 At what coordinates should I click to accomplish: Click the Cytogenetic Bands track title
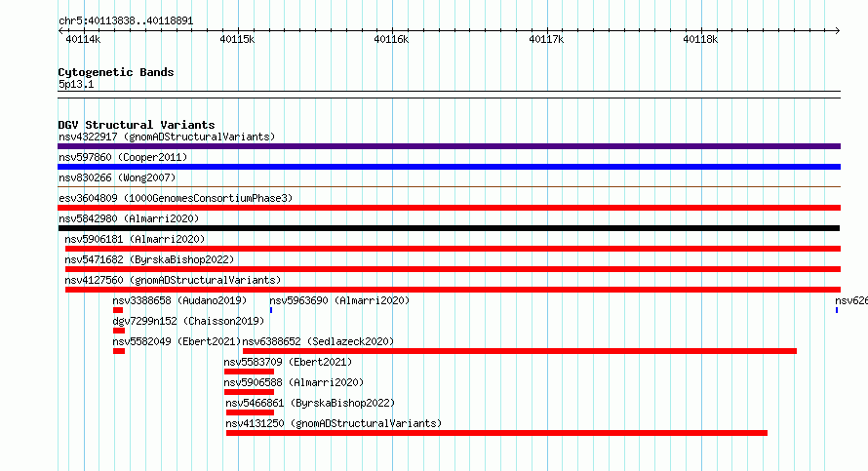click(x=116, y=72)
